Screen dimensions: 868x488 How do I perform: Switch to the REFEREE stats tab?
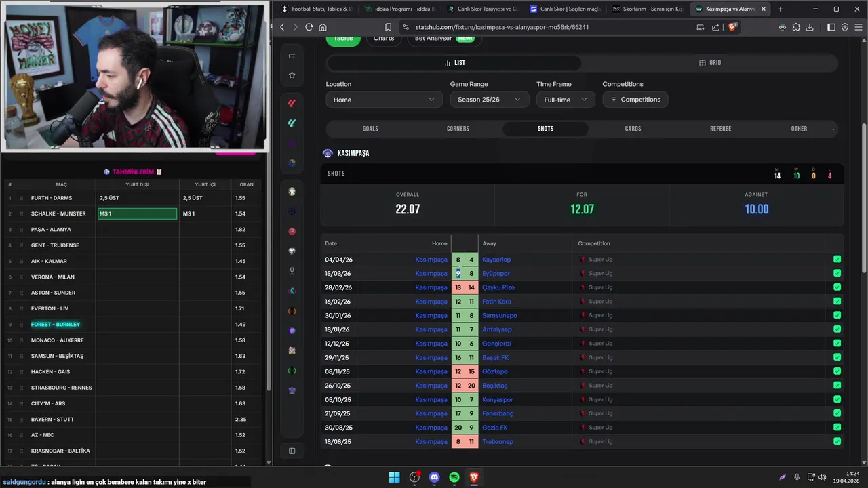coord(720,129)
